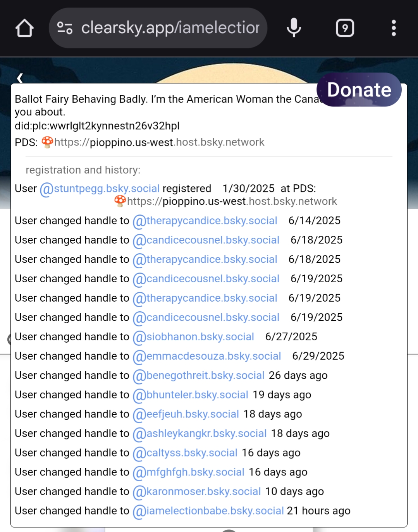Open the tab switcher showing 9 tabs
This screenshot has width=418, height=532.
coord(345,28)
